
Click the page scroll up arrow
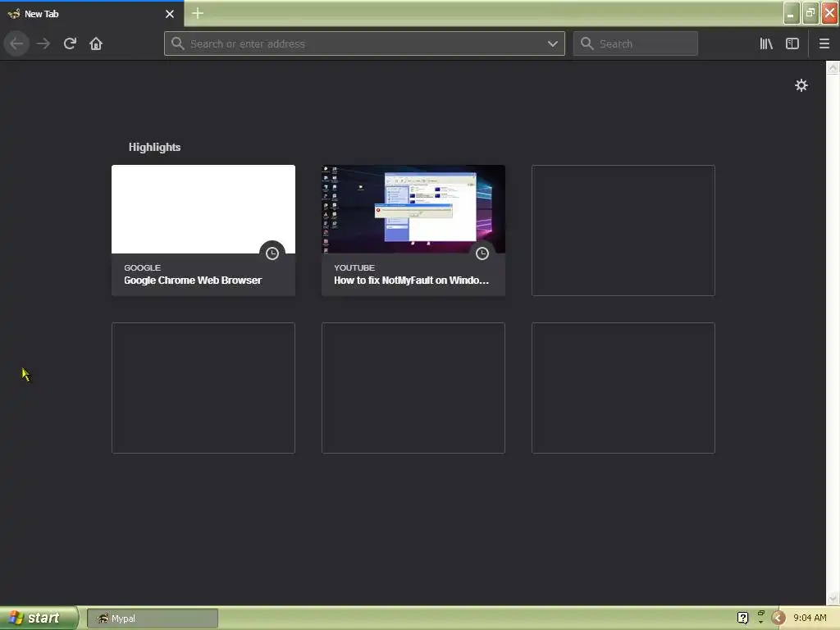833,67
